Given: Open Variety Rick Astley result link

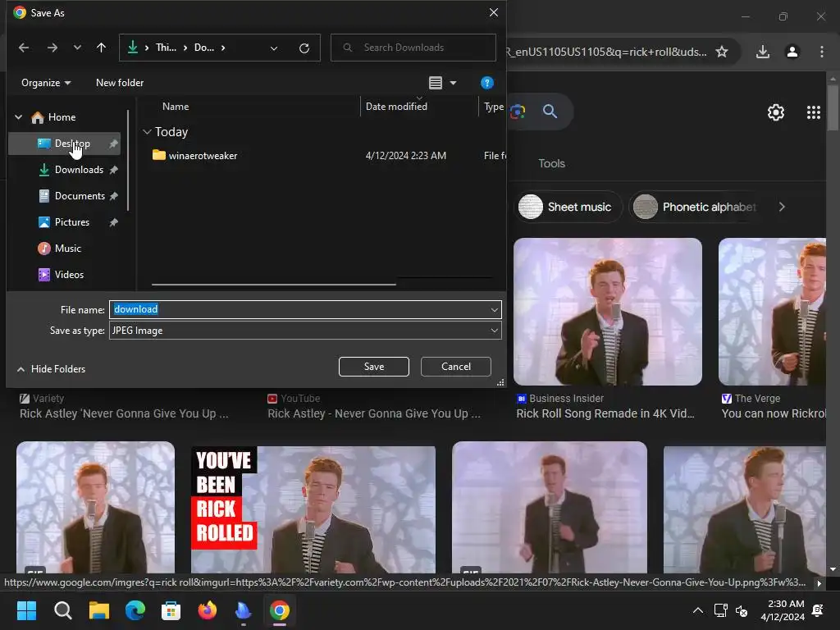Looking at the screenshot, I should click(124, 413).
